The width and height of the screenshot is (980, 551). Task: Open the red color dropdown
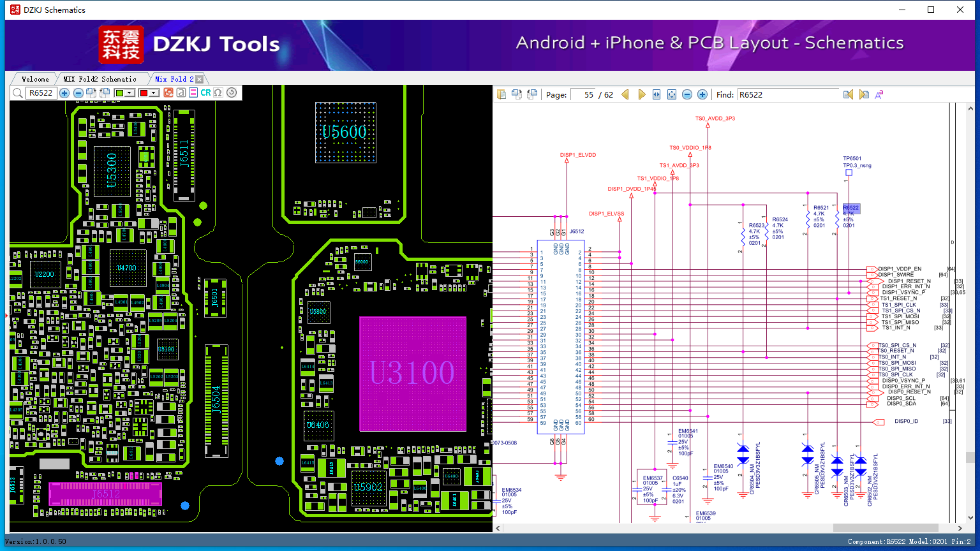tap(154, 92)
